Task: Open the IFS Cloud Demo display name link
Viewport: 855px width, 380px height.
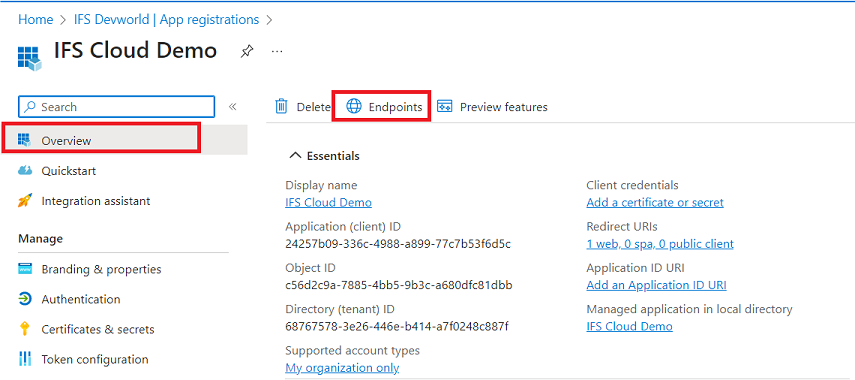Action: pyautogui.click(x=328, y=203)
